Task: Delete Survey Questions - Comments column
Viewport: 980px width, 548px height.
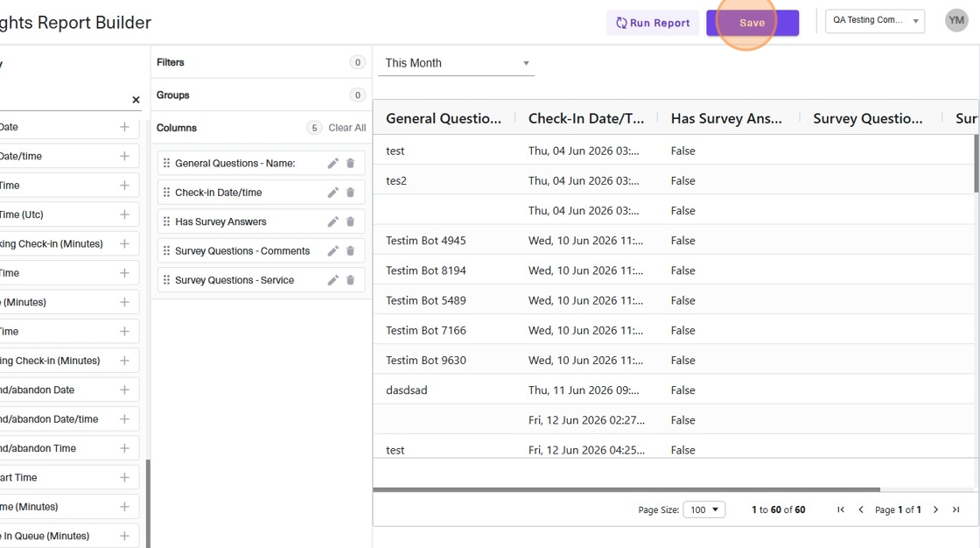Action: 350,251
